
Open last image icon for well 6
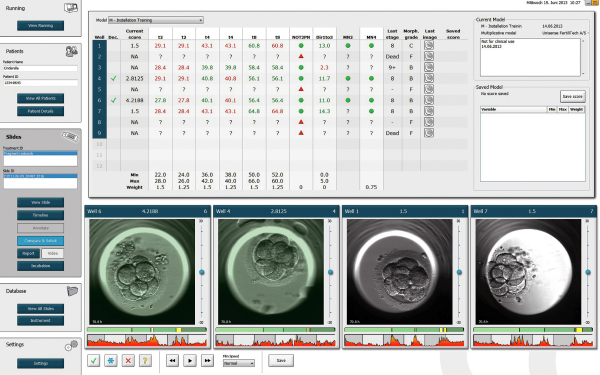[429, 100]
